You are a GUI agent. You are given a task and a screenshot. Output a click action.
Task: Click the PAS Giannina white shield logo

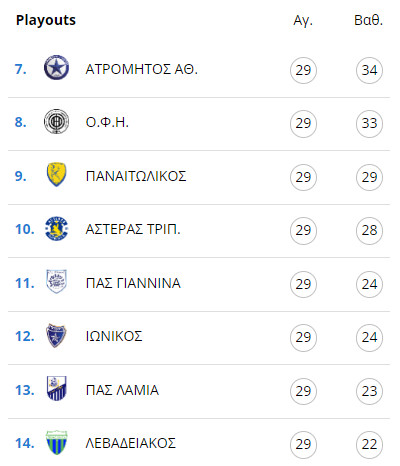tap(56, 282)
